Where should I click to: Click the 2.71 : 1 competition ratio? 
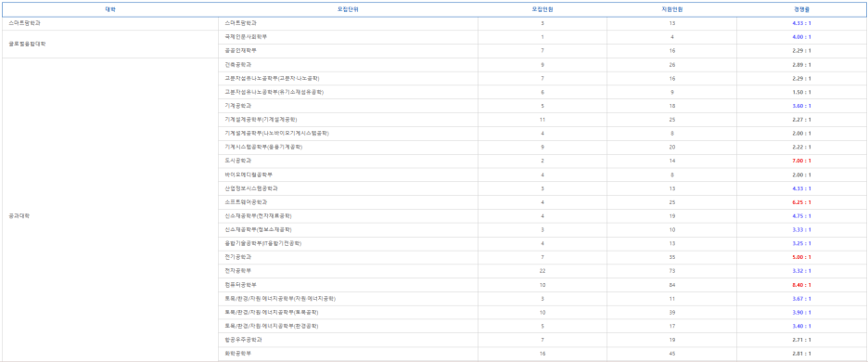[x=801, y=340]
